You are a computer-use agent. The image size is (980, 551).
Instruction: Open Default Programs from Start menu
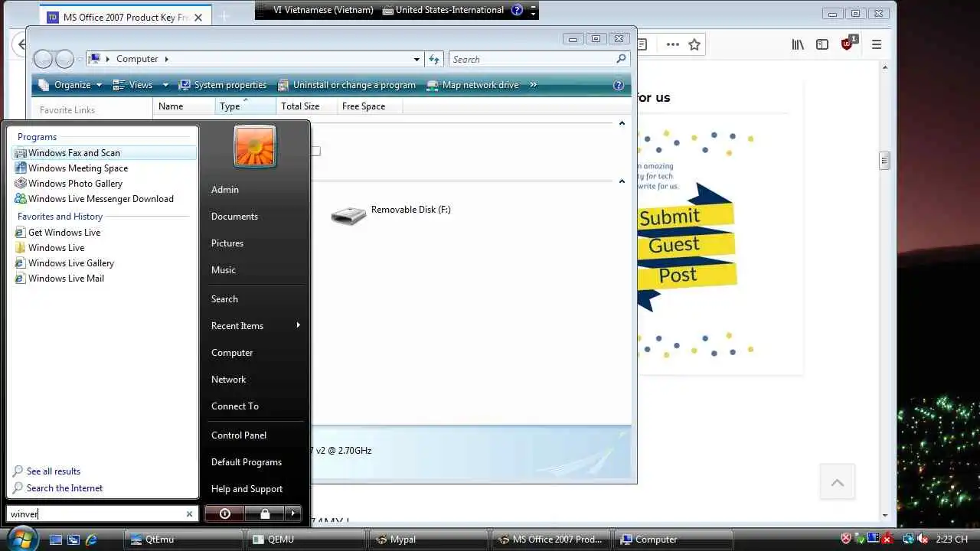click(247, 462)
